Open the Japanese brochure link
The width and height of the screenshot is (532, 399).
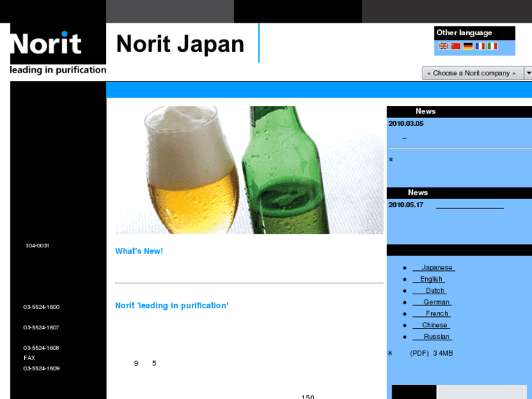[x=434, y=267]
